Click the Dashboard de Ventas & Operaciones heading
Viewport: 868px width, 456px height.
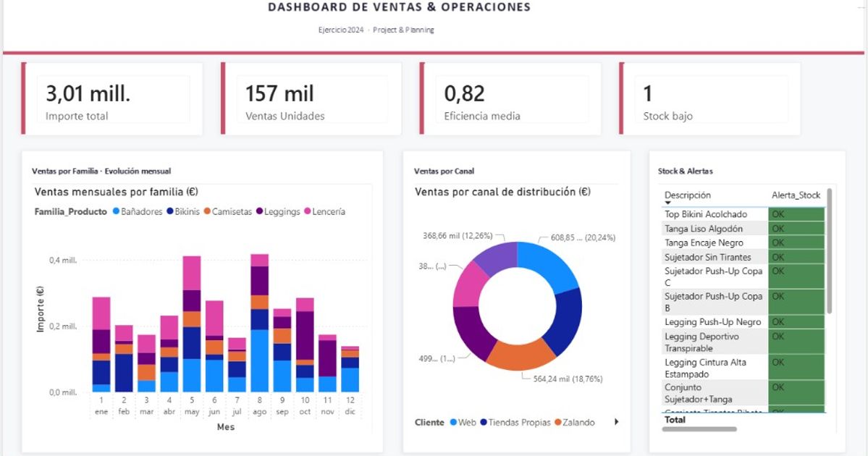coord(399,7)
